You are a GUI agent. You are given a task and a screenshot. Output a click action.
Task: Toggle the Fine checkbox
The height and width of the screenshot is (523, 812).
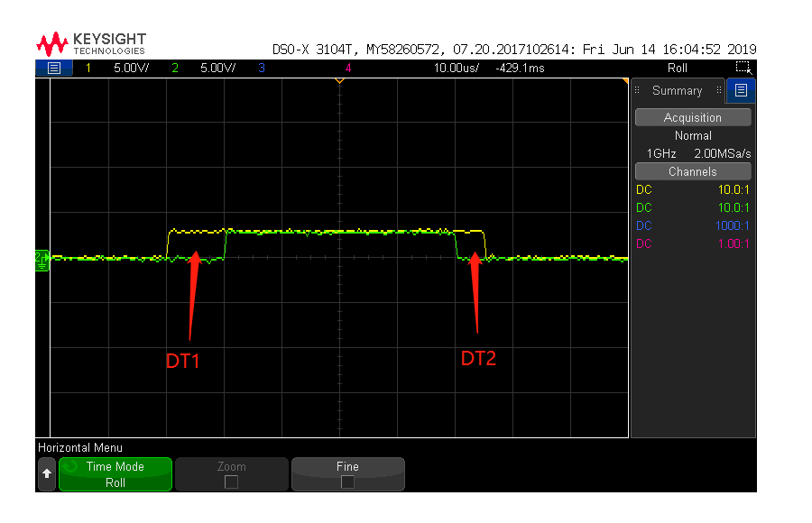348,482
